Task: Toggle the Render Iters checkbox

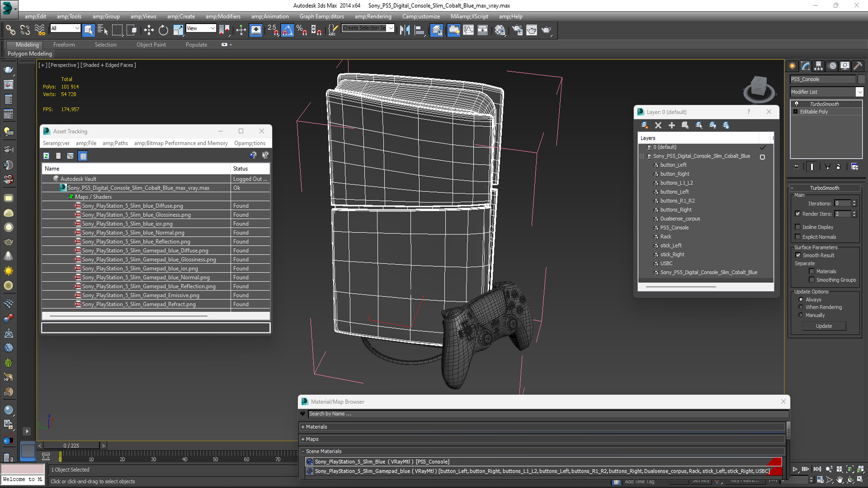Action: coord(797,214)
